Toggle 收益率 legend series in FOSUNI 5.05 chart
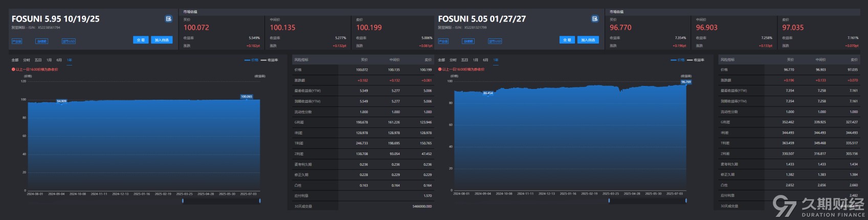Viewport: 868px width, 220px height. coord(696,60)
